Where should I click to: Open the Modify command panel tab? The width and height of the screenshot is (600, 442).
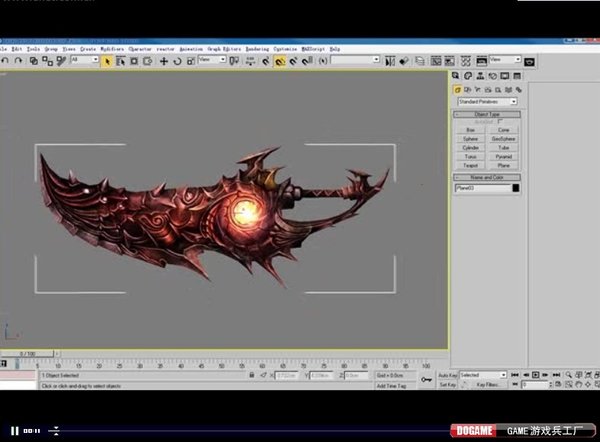[466, 77]
